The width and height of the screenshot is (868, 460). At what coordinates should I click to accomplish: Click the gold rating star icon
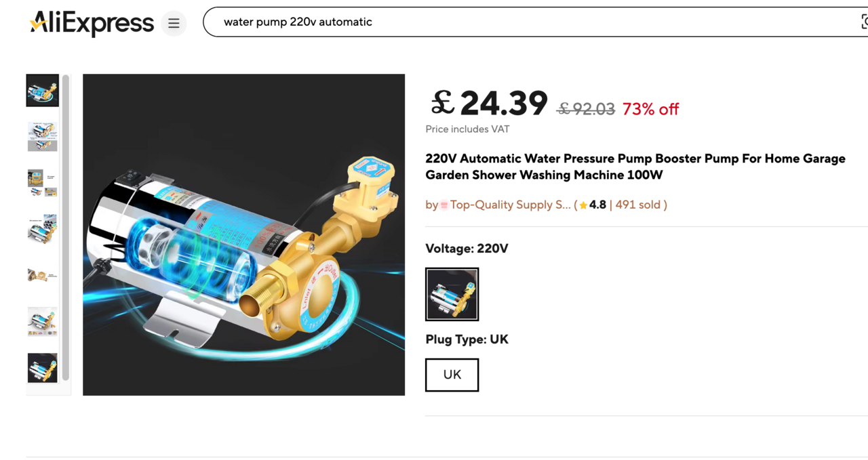click(583, 205)
